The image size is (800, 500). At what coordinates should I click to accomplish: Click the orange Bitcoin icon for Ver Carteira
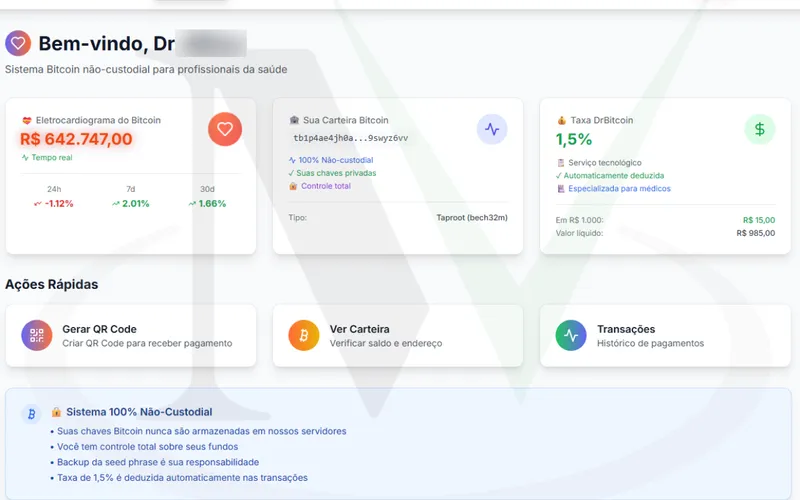(304, 335)
